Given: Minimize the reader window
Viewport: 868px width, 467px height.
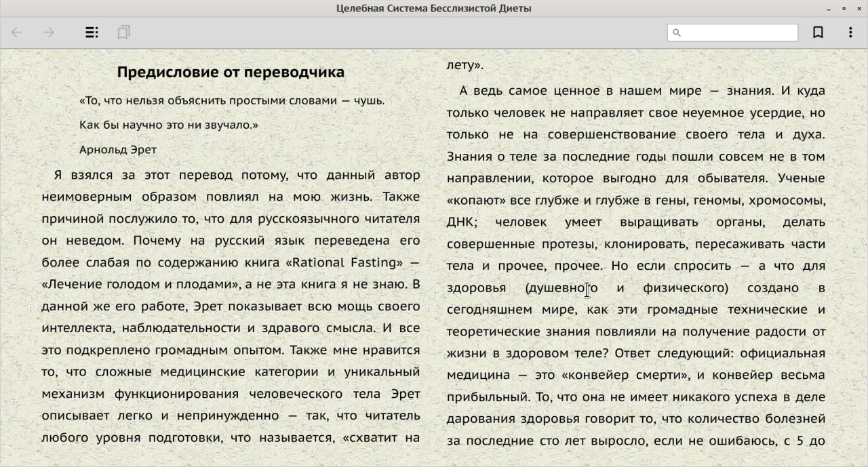Looking at the screenshot, I should click(829, 9).
